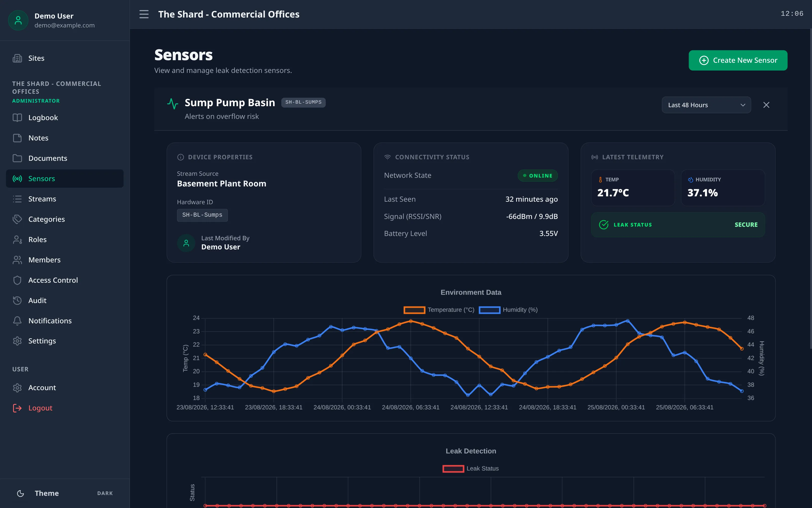Click the Connectivity Status wifi icon
Viewport: 812px width, 508px height.
pyautogui.click(x=387, y=157)
